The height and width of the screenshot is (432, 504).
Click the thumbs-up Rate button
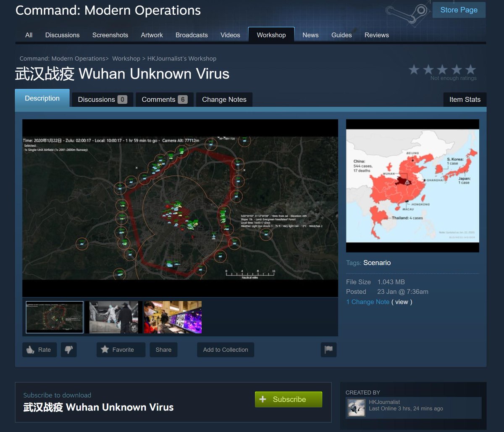coord(39,350)
